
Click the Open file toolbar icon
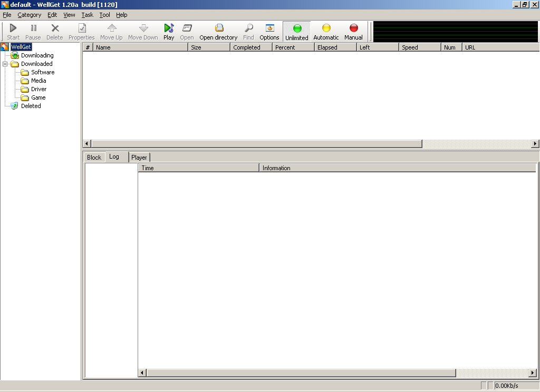coord(187,28)
